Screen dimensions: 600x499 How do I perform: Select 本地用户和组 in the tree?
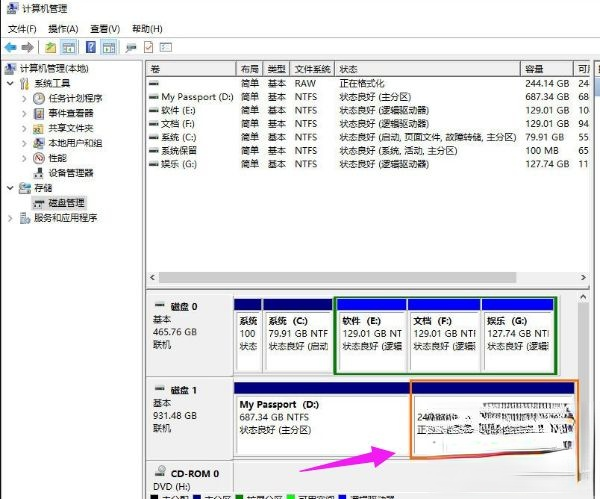point(68,143)
